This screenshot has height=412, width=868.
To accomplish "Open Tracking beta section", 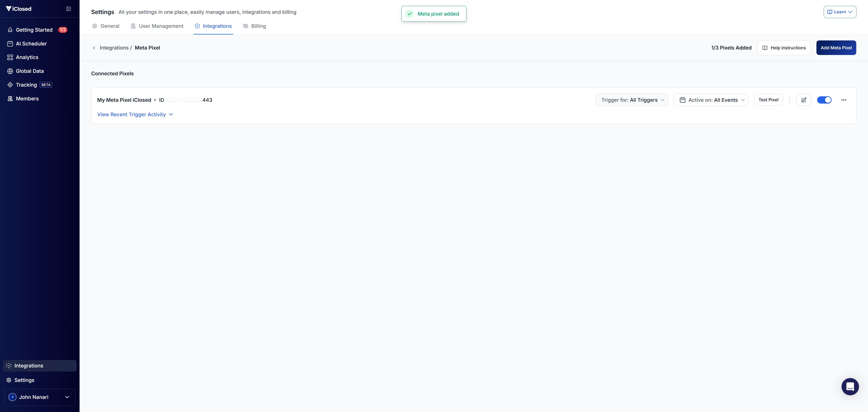I will coord(26,85).
